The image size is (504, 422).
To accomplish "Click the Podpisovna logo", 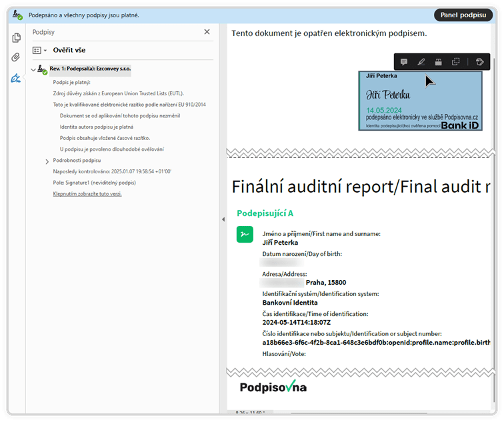I will coord(273,387).
